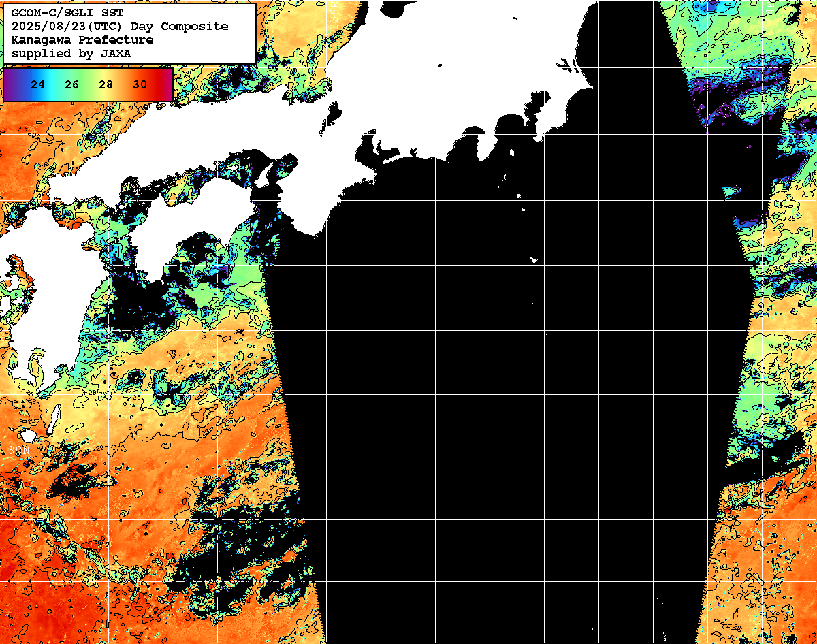
Task: Click the 'GCOM-C/SGLI SST' title line
Action: coord(67,12)
